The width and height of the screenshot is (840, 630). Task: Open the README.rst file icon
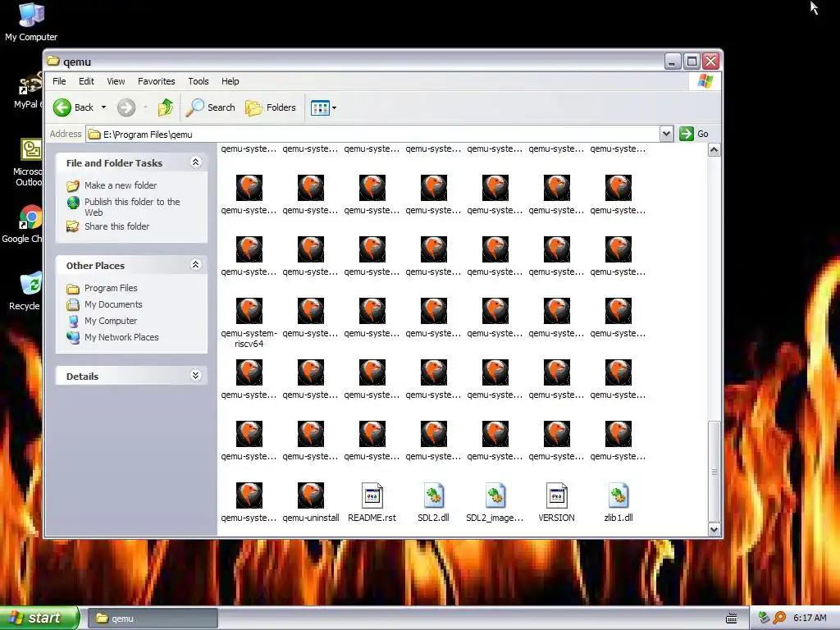[372, 495]
